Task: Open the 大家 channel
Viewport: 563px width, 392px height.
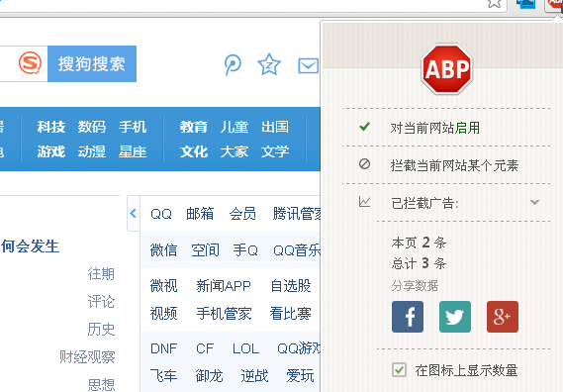Action: (235, 151)
